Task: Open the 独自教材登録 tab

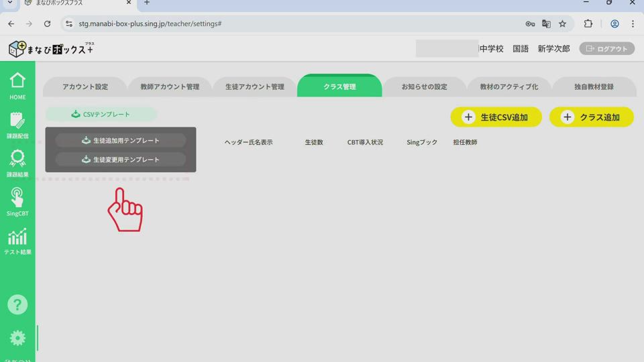Action: tap(594, 87)
